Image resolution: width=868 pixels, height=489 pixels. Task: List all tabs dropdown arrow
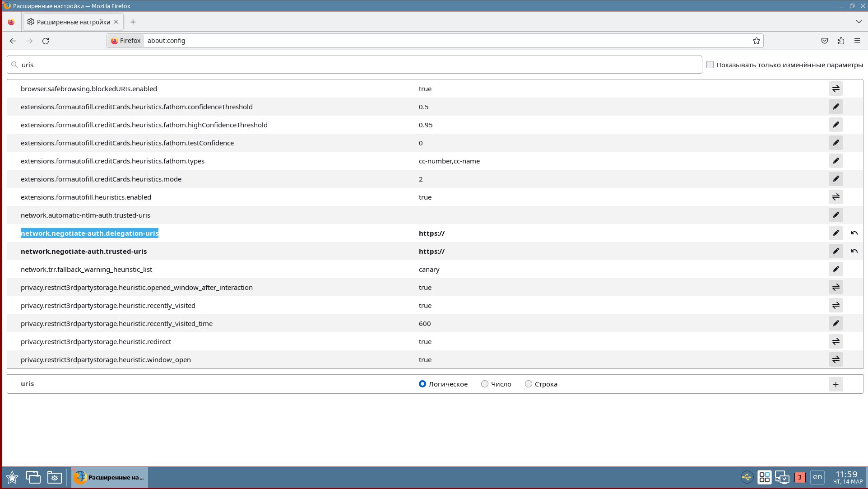(x=859, y=22)
